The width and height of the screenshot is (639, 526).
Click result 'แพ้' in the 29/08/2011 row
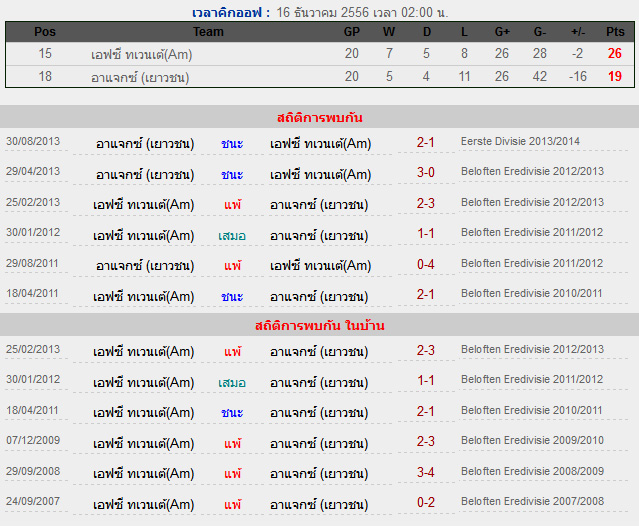coord(232,266)
